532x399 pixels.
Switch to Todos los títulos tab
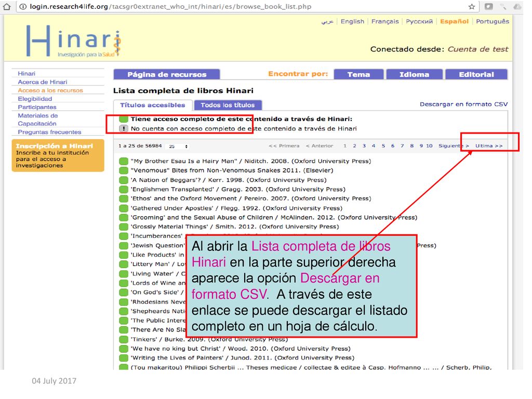228,105
